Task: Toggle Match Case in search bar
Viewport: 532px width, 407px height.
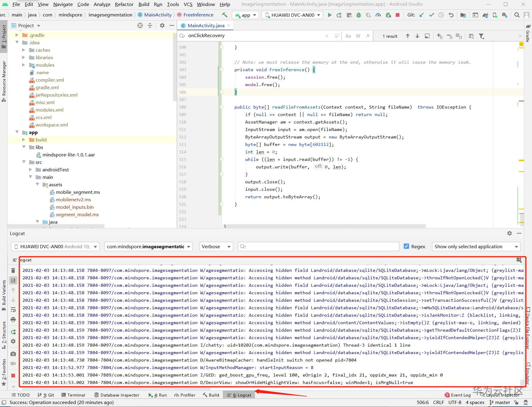Action: point(348,36)
